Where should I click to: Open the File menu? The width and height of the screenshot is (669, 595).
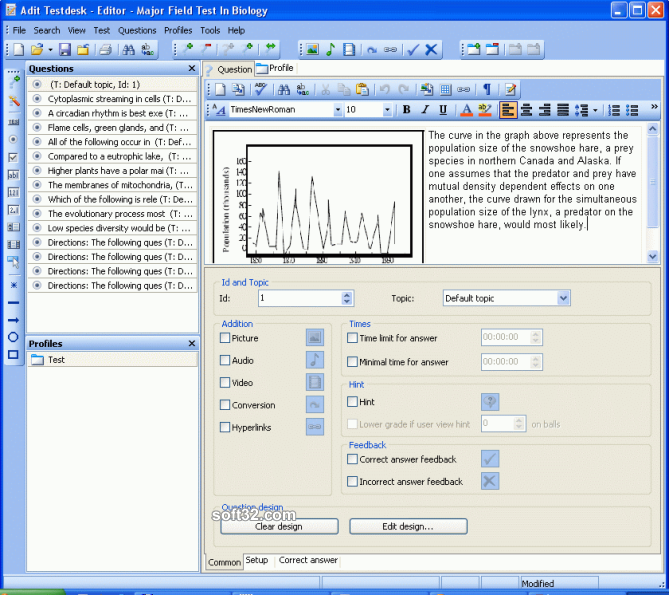coord(19,30)
